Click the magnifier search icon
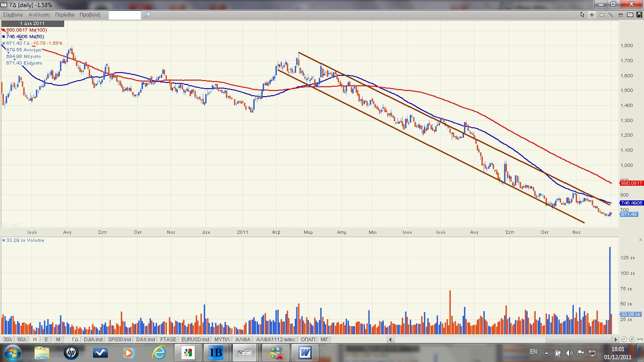The width and height of the screenshot is (644, 362). (x=147, y=15)
